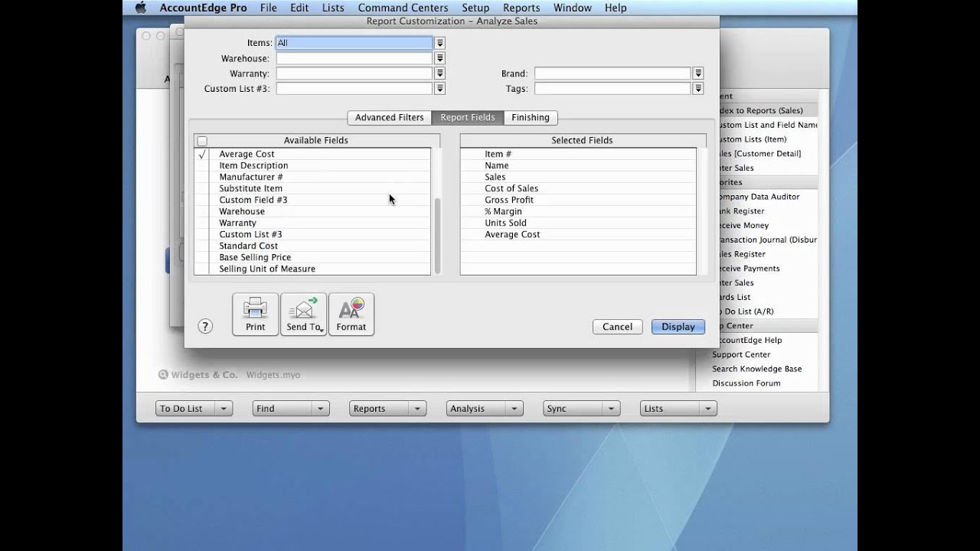Open the Command Centers menu
980x551 pixels.
[403, 8]
